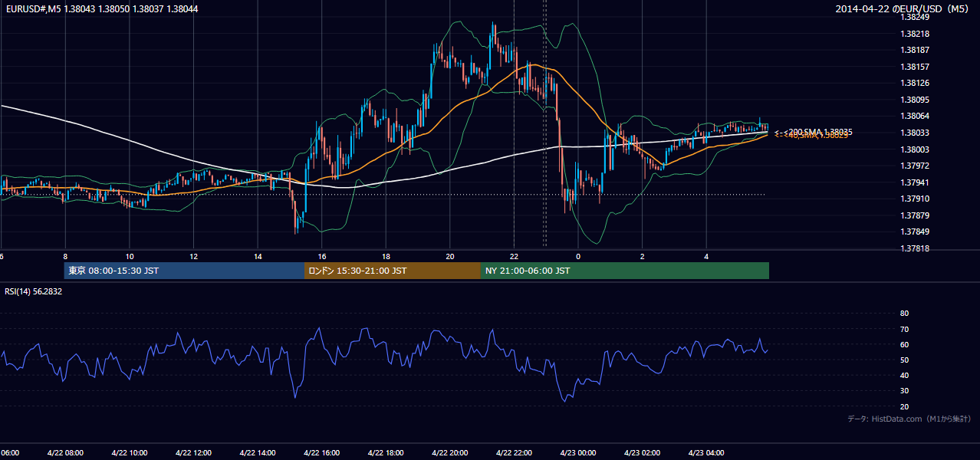Click price axis label 1.38218
This screenshot has height=460, width=980.
click(915, 34)
